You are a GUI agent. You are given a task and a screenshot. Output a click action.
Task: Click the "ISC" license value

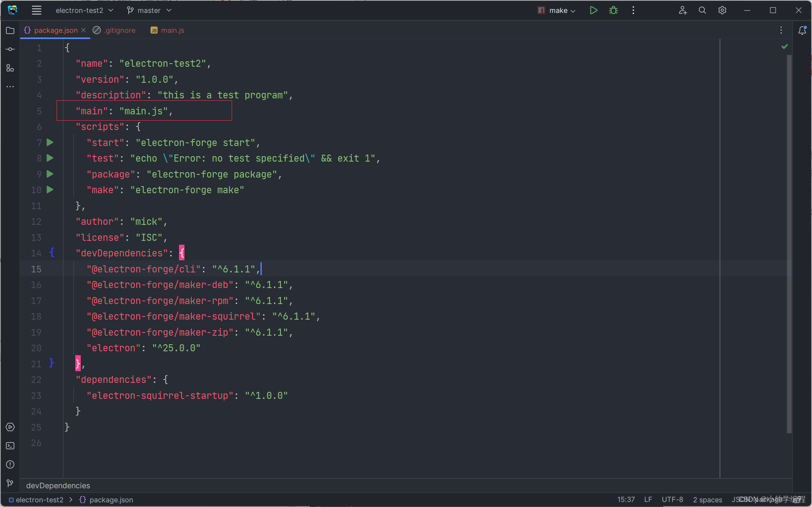click(149, 238)
